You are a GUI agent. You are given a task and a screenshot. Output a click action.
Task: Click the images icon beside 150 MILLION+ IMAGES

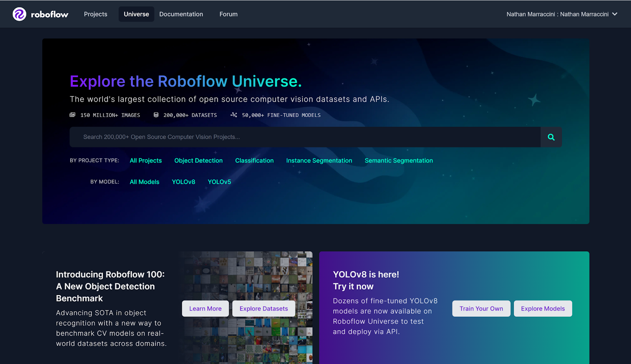tap(73, 115)
